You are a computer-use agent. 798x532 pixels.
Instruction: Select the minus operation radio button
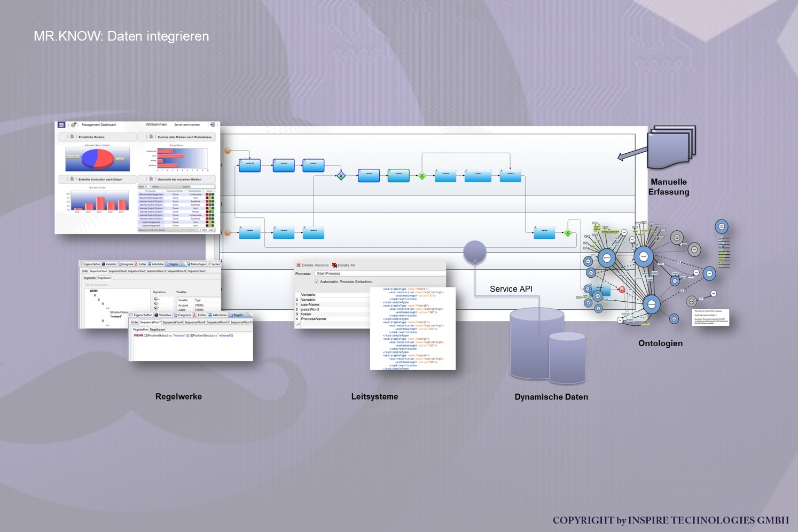click(x=156, y=304)
